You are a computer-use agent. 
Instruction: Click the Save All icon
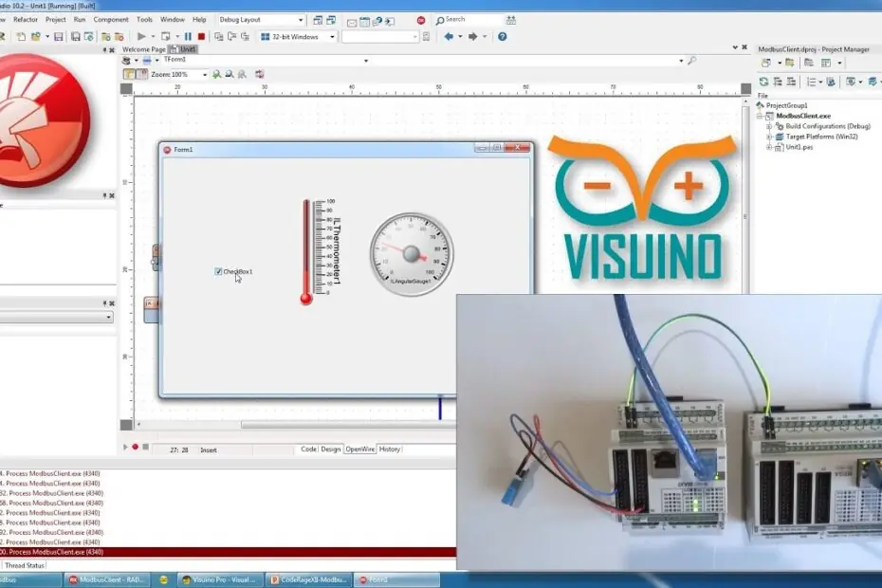pyautogui.click(x=75, y=37)
